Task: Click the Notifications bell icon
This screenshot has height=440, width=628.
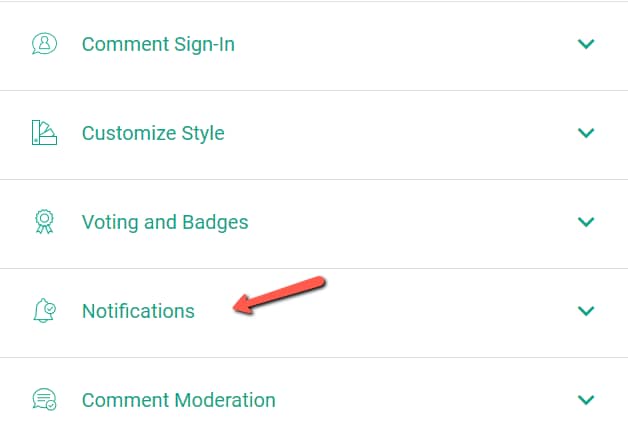Action: (44, 310)
